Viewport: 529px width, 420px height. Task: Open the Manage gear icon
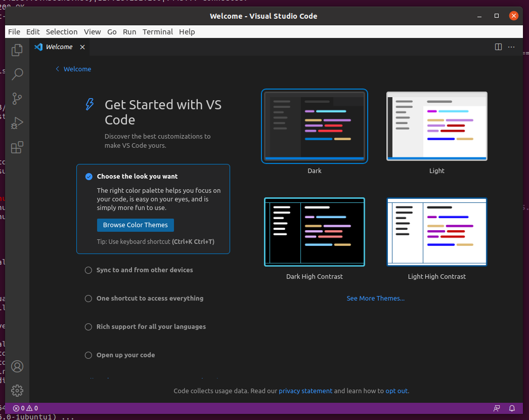pos(17,391)
